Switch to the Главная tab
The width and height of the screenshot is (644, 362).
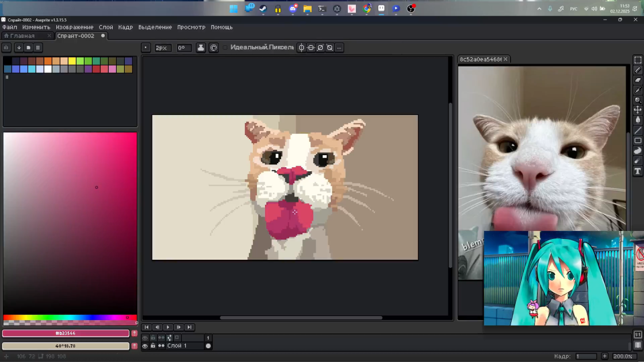[x=22, y=36]
